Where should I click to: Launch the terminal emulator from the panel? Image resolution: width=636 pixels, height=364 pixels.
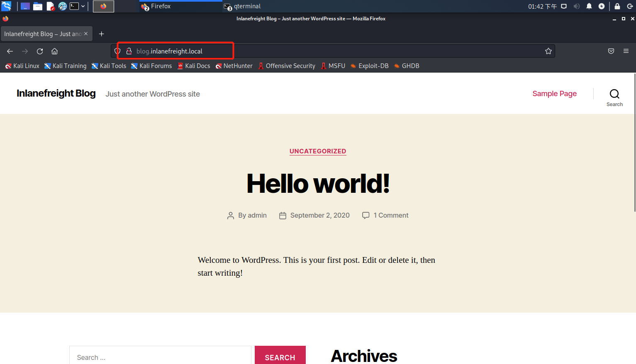point(74,6)
